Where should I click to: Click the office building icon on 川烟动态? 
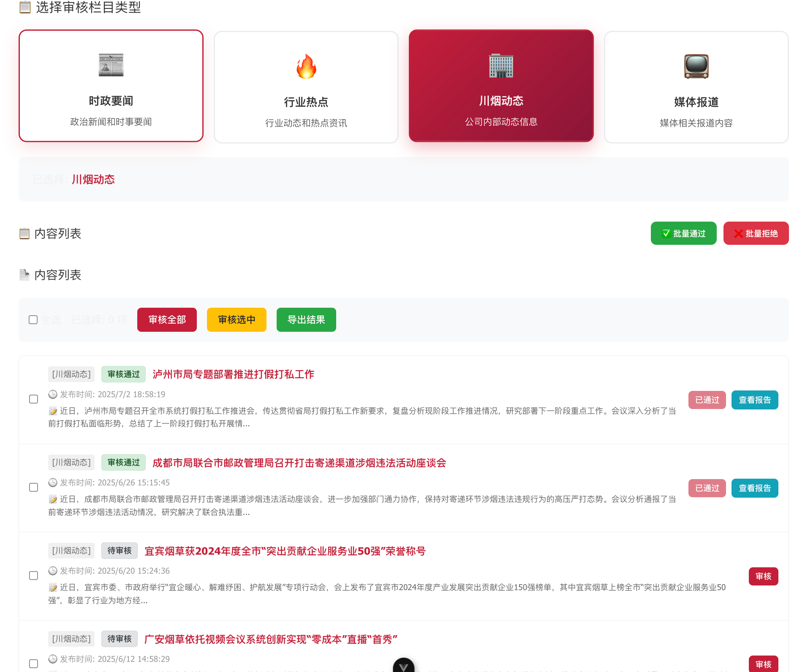pos(501,65)
